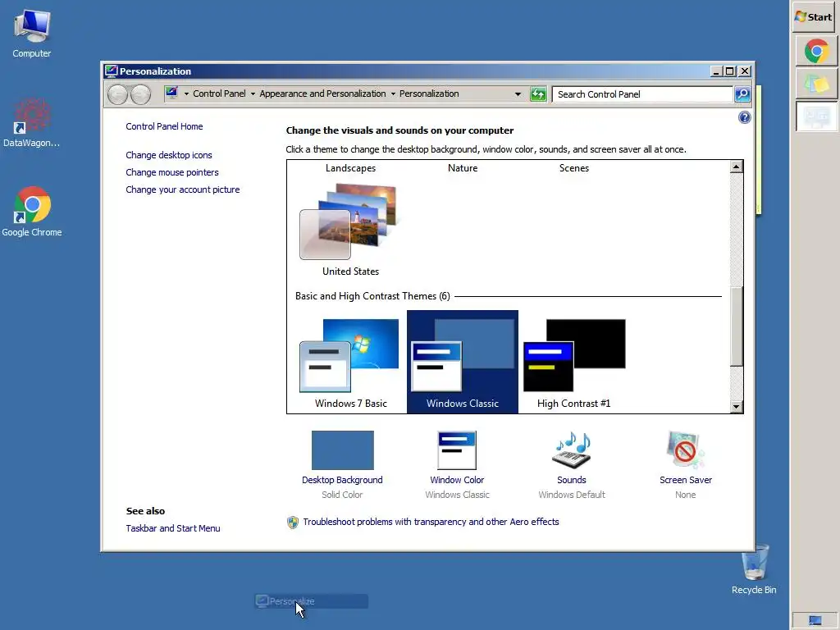Click the Personalization breadcrumb
This screenshot has width=840, height=630.
coord(429,94)
